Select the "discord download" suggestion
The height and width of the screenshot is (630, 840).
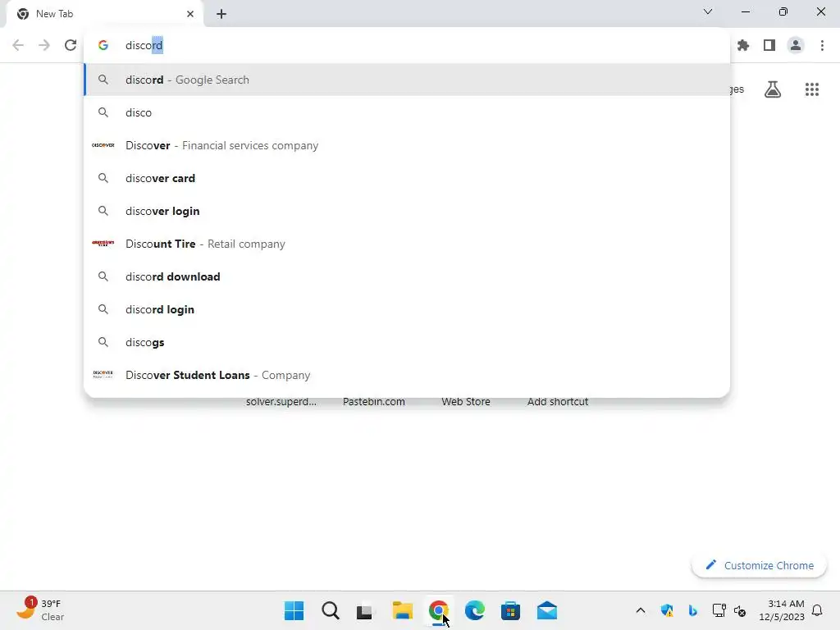point(407,276)
